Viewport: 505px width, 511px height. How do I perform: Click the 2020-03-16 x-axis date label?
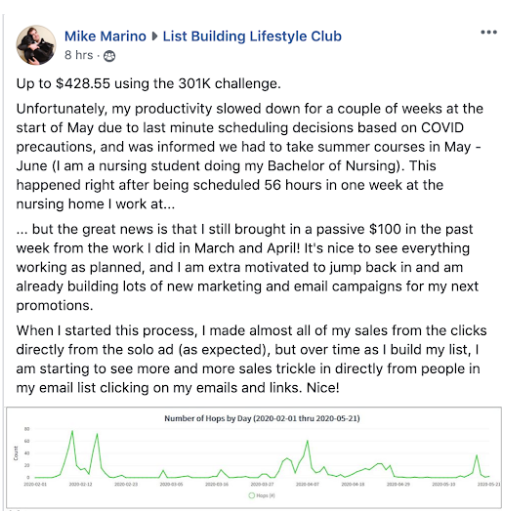pos(217,484)
